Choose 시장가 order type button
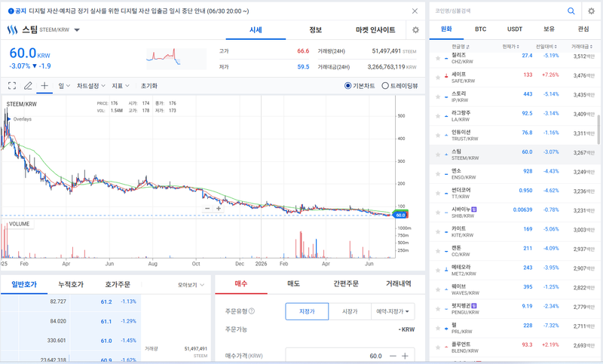The height and width of the screenshot is (364, 603). click(x=350, y=311)
